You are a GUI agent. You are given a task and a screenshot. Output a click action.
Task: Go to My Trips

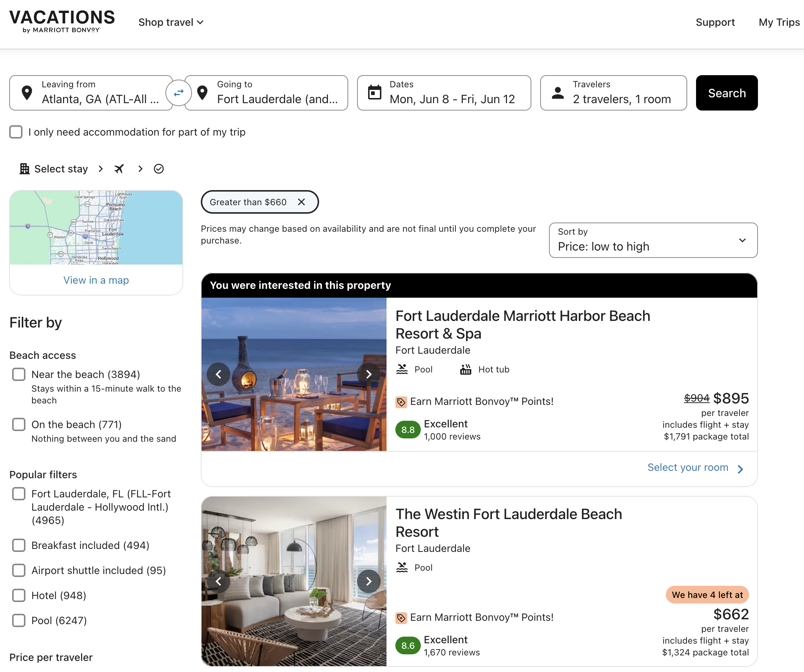coord(778,22)
